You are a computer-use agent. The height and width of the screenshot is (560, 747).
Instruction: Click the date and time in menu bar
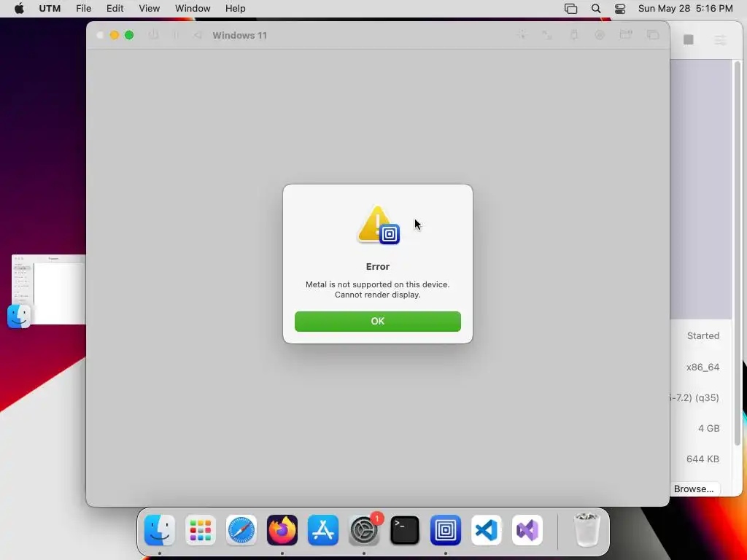(685, 9)
